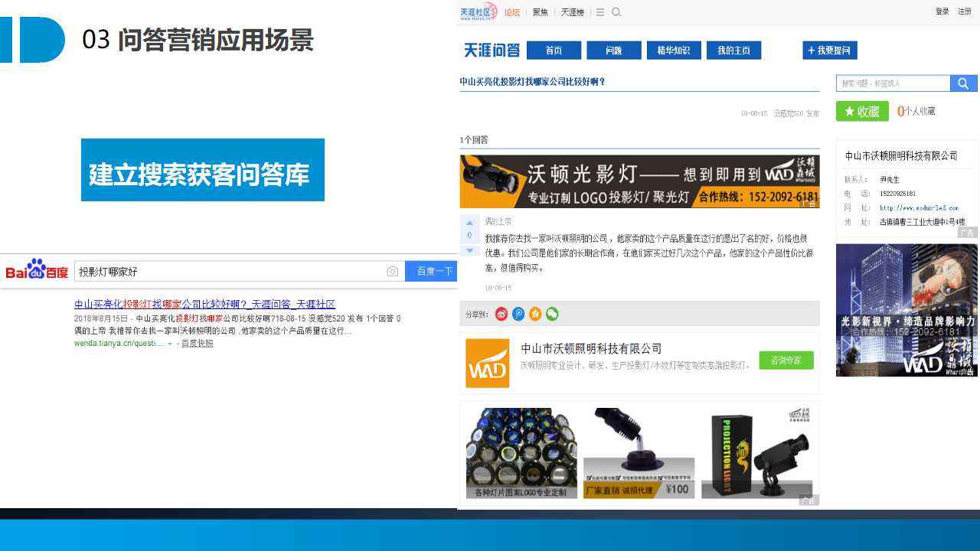
Task: Click the Tianya community logo
Action: click(479, 11)
